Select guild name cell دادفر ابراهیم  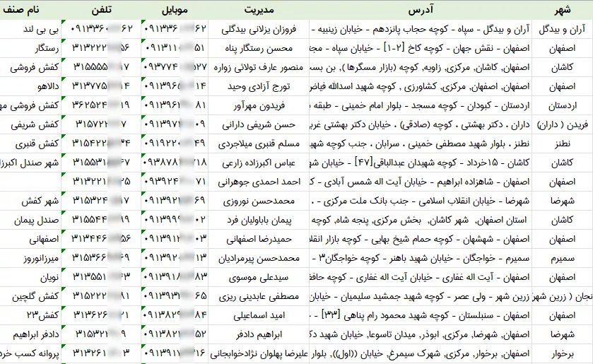[30, 334]
